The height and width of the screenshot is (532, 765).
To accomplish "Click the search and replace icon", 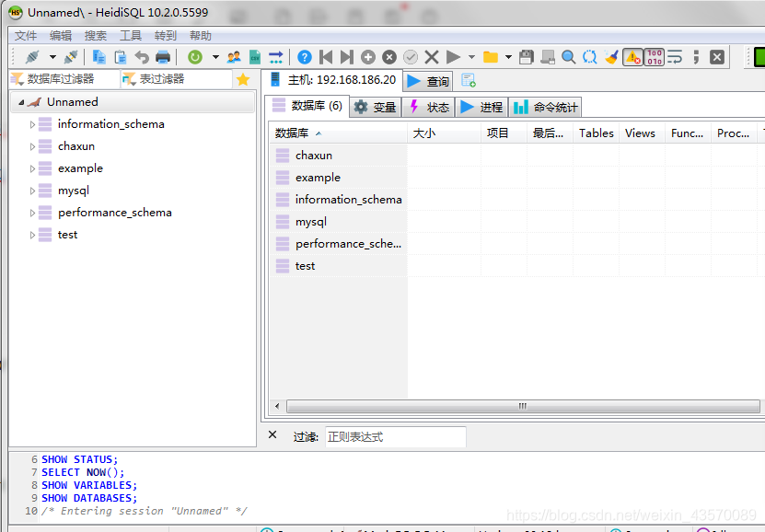I will (589, 57).
